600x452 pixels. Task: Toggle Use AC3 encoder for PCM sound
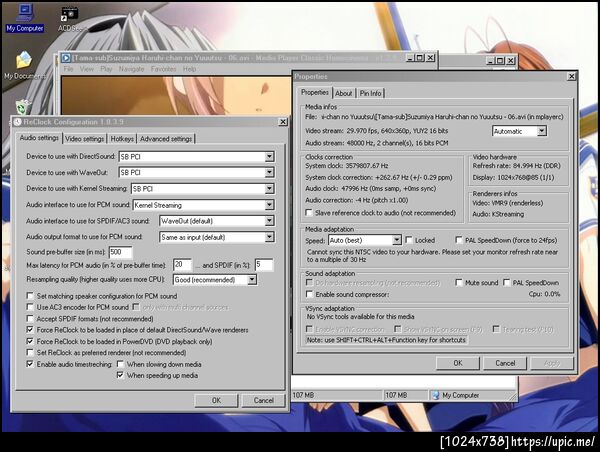tap(30, 307)
